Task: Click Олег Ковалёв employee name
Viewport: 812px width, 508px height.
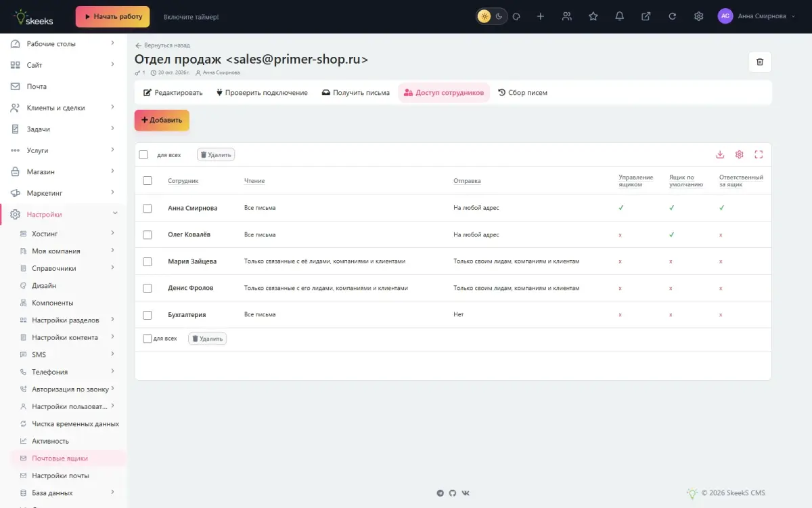Action: pos(189,235)
